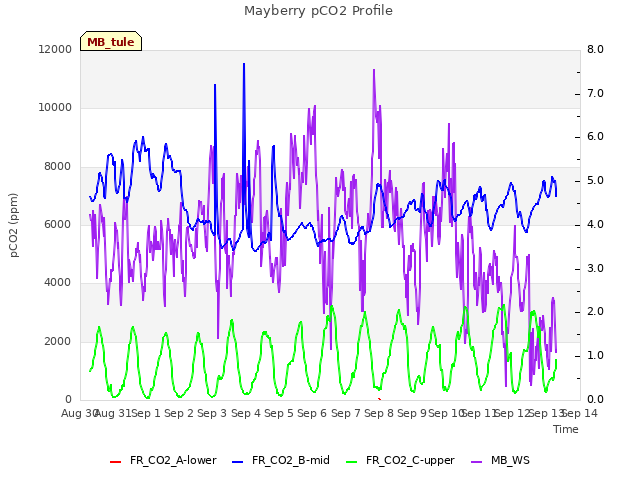
Task: Click the 6.0 right axis tick label
Action: [595, 137]
